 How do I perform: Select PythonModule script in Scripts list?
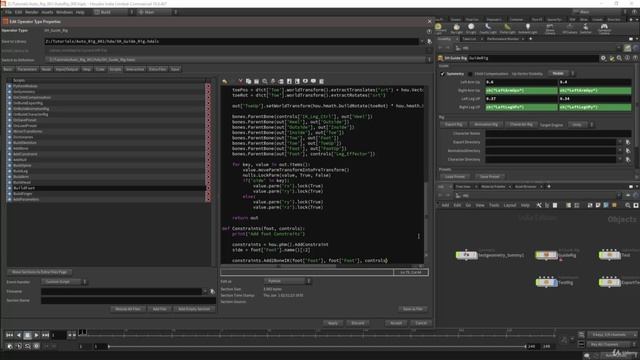(x=106, y=86)
